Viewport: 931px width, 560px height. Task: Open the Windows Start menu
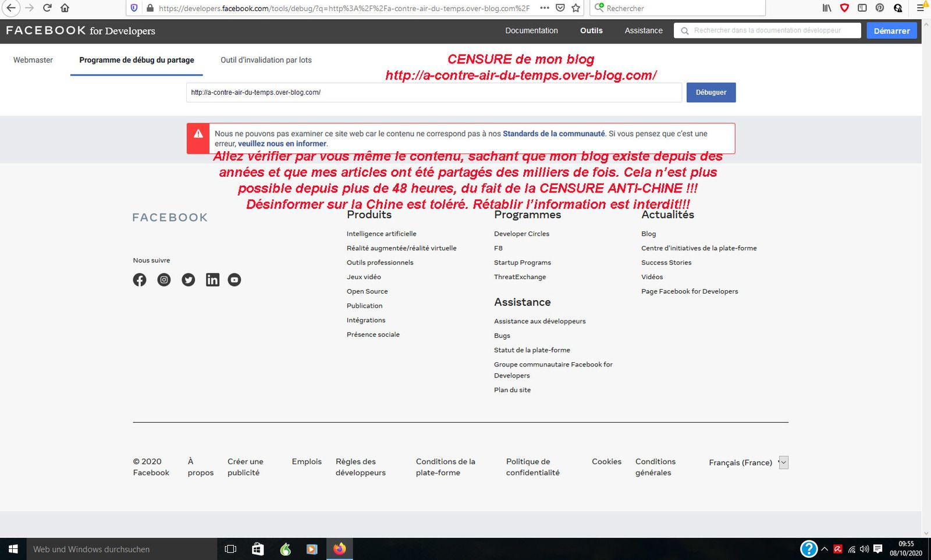pos(13,549)
